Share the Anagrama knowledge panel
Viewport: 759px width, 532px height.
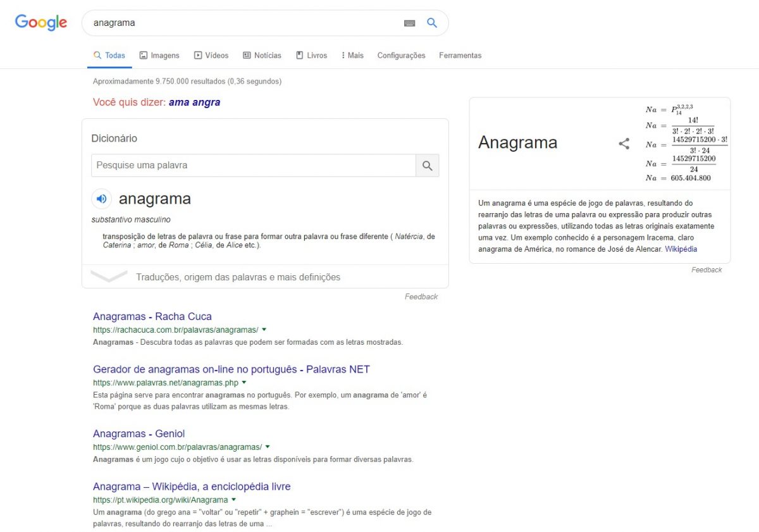coord(624,144)
